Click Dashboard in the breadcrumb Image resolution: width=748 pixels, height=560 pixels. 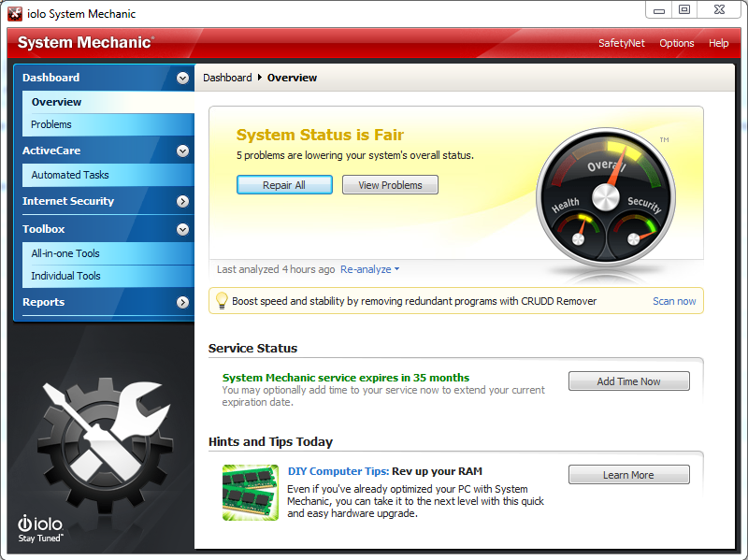pyautogui.click(x=227, y=78)
